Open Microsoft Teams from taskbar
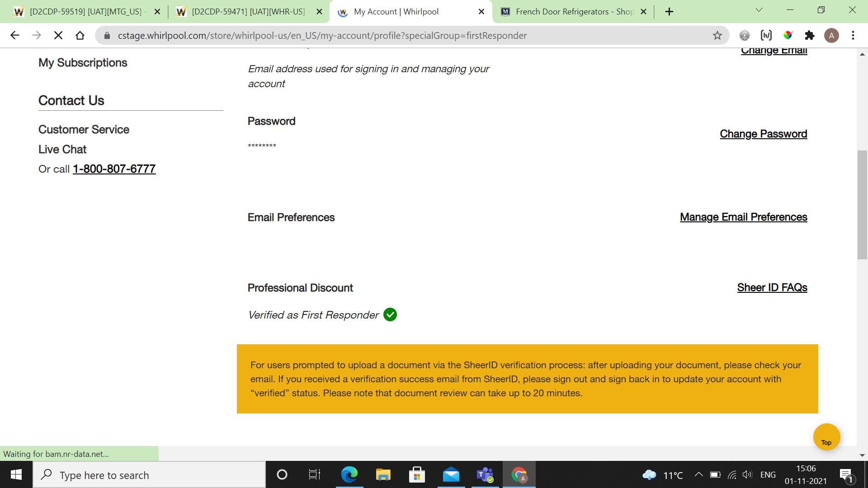Viewport: 868px width, 488px height. click(485, 475)
